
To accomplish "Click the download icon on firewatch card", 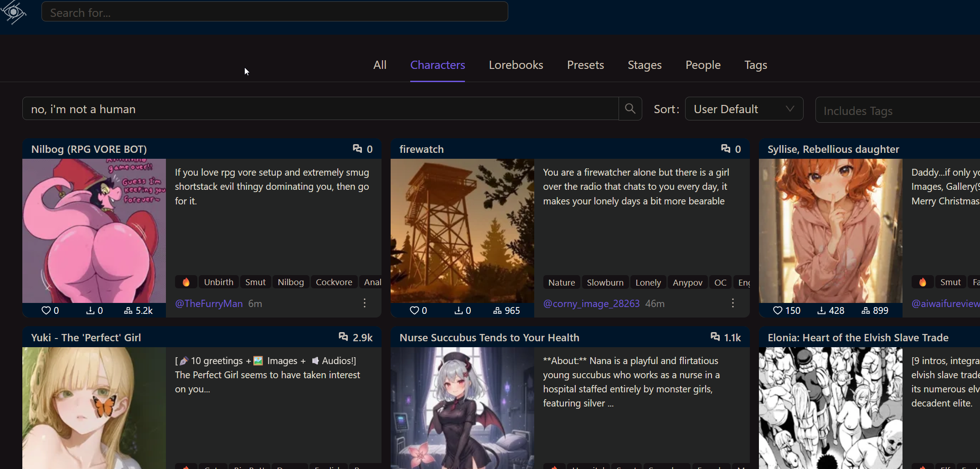I will (459, 311).
